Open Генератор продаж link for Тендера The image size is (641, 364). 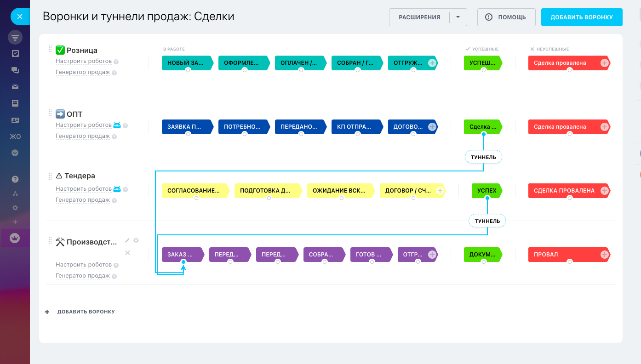pos(83,200)
